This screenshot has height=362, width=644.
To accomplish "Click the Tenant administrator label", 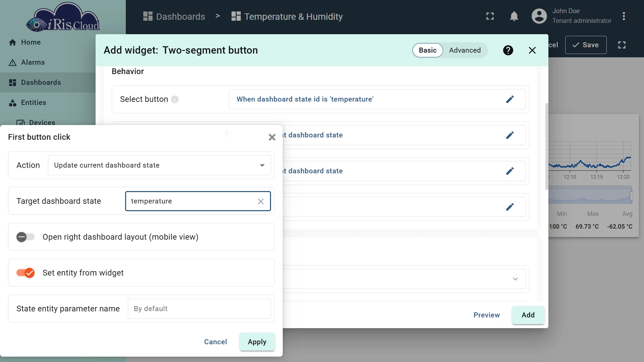I will pyautogui.click(x=582, y=21).
